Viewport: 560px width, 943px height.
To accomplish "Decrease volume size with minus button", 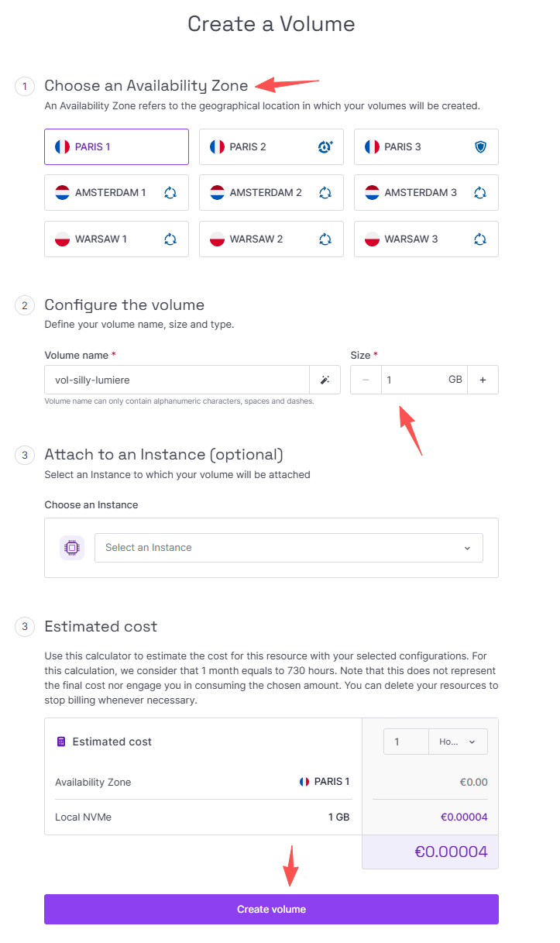I will point(366,380).
